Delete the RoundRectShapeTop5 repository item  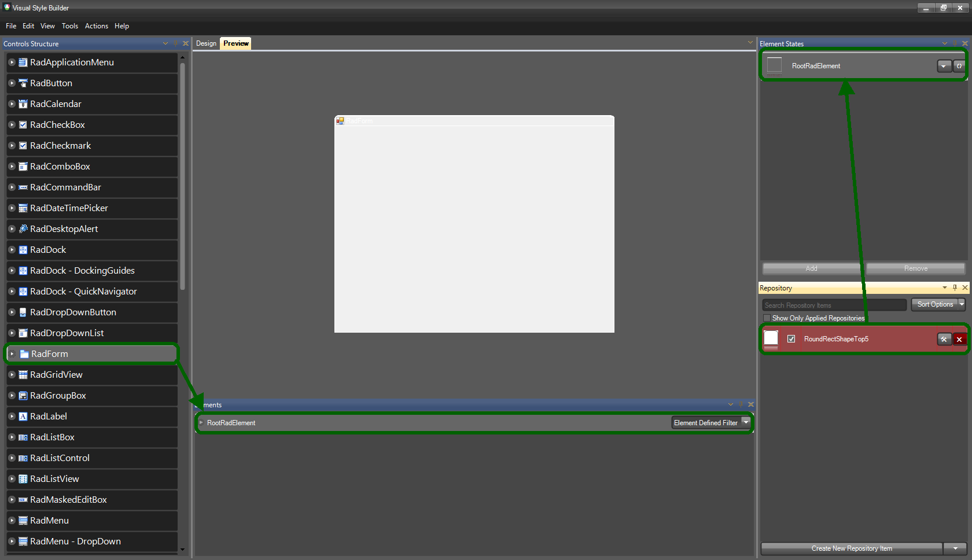click(x=959, y=340)
